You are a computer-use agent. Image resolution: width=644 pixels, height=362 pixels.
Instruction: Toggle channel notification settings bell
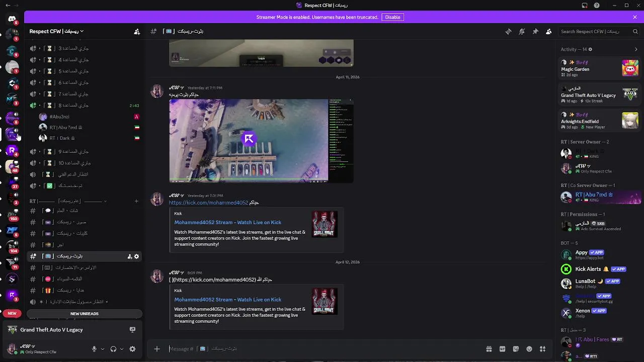(x=522, y=31)
